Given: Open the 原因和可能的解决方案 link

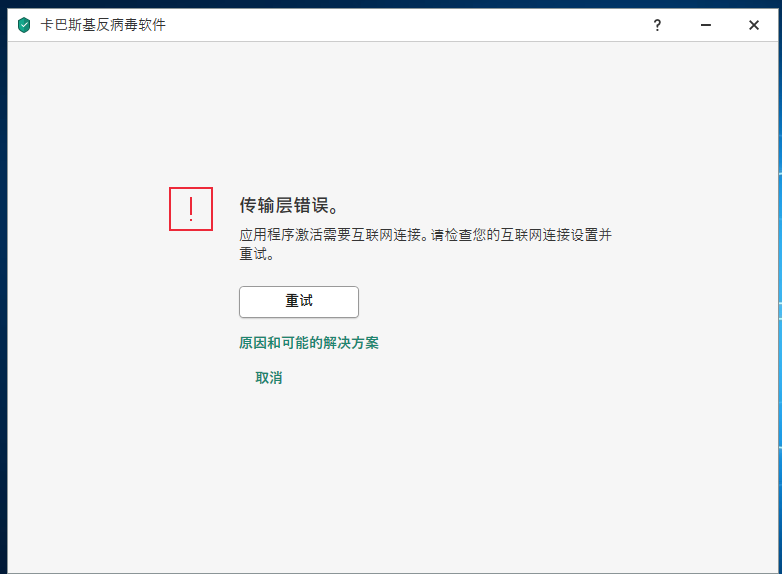Looking at the screenshot, I should point(309,343).
